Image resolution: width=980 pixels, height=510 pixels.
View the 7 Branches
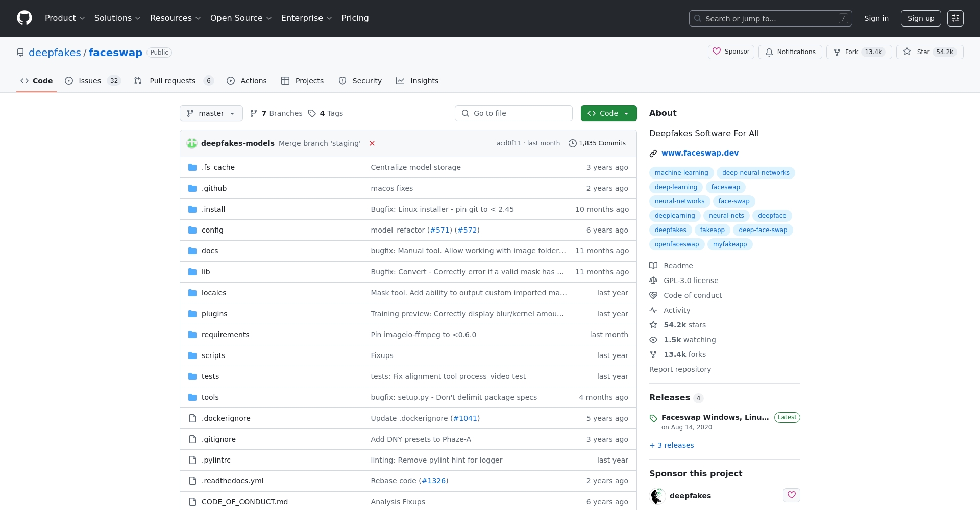click(276, 113)
